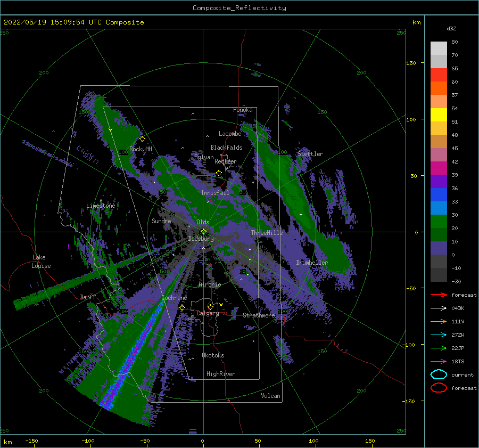
Task: Click the magenta 42-39 dBZ swatch
Action: click(x=439, y=168)
